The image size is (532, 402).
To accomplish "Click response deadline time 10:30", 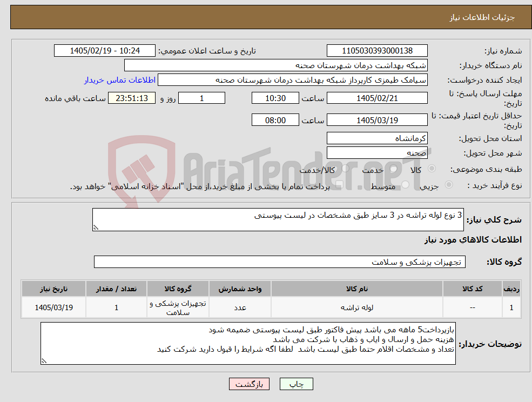I will click(x=275, y=98).
